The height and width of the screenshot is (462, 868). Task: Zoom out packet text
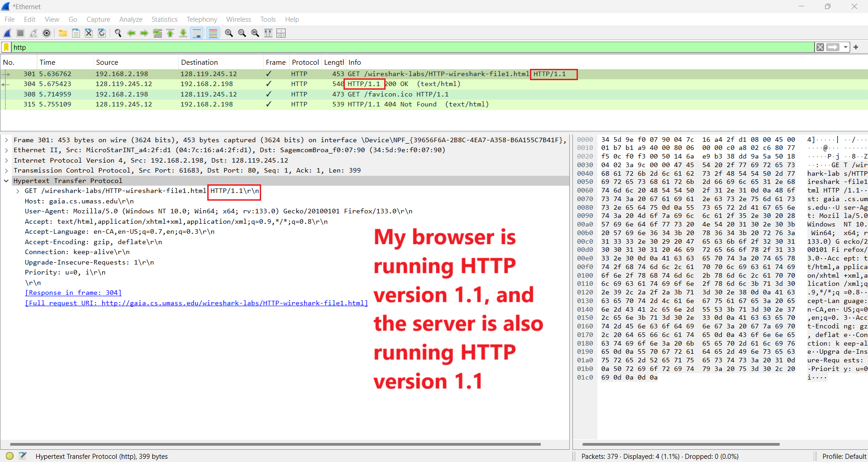[x=242, y=33]
